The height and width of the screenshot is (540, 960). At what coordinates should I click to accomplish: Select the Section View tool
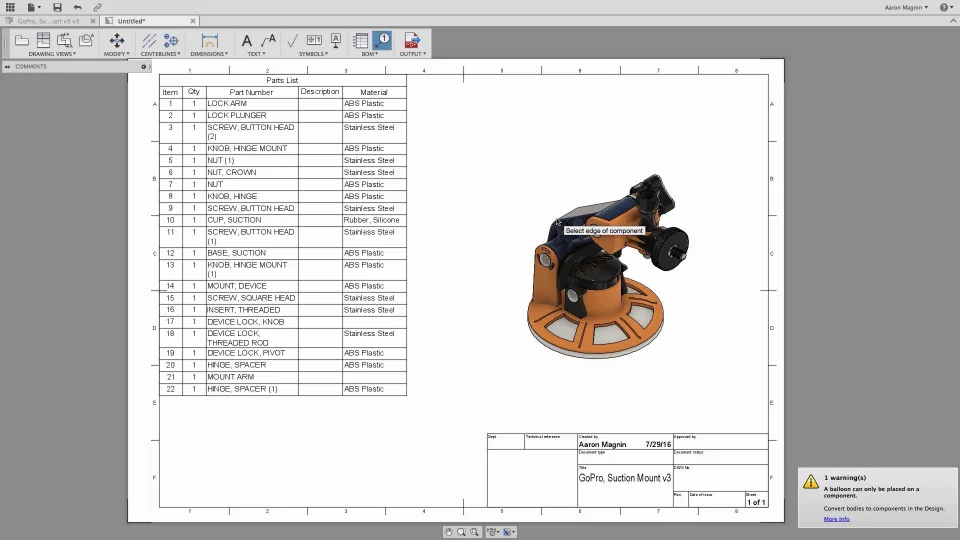[64, 40]
